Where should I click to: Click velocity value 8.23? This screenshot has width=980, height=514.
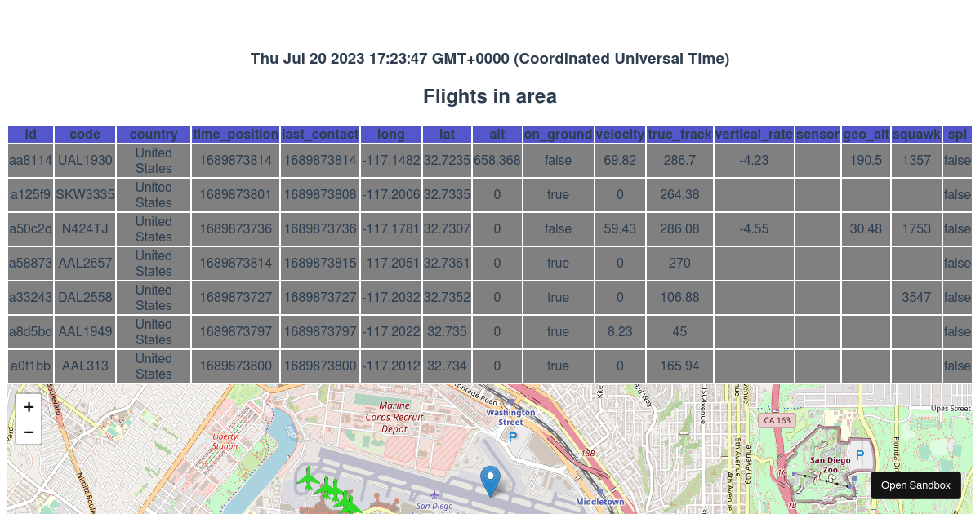coord(620,332)
